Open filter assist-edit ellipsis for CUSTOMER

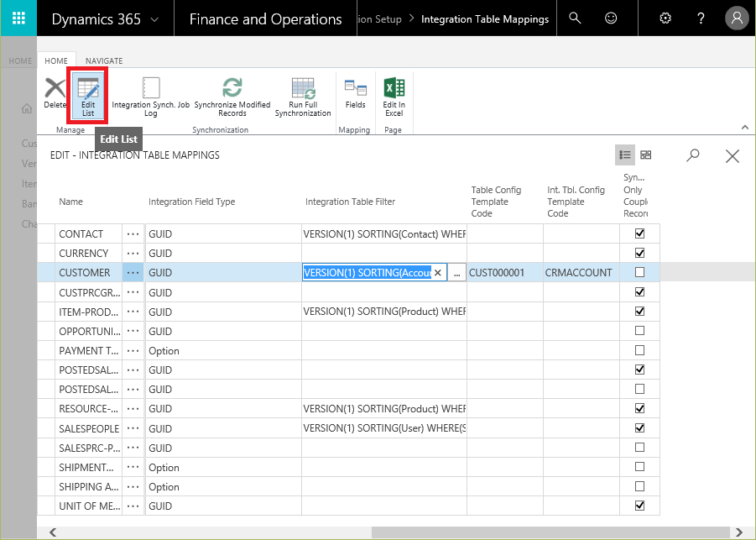click(456, 273)
